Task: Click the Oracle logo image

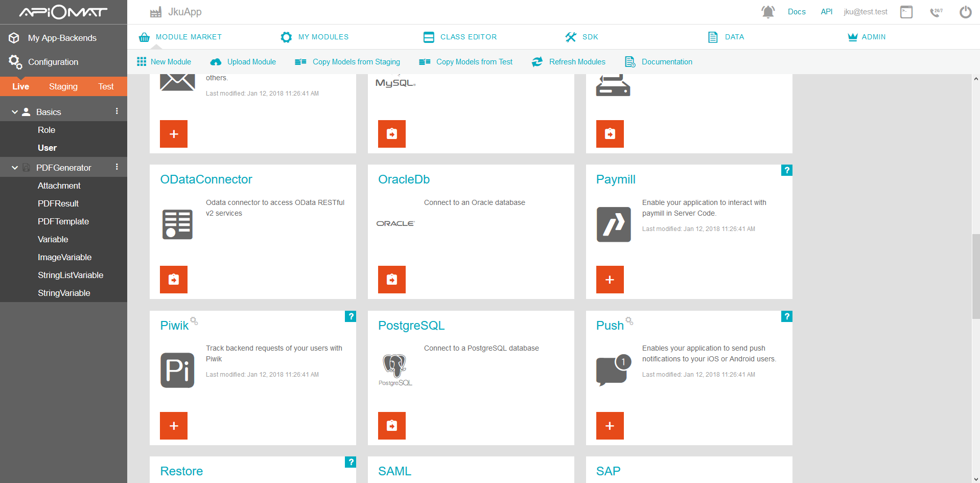Action: tap(395, 223)
